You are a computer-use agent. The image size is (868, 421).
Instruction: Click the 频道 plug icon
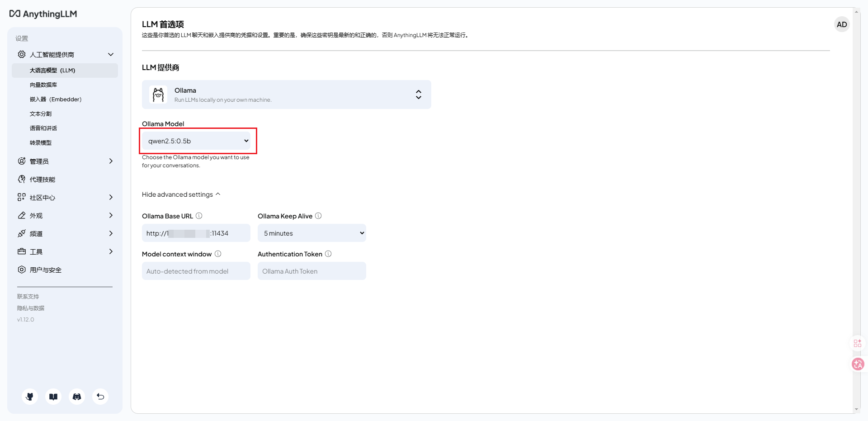coord(22,233)
